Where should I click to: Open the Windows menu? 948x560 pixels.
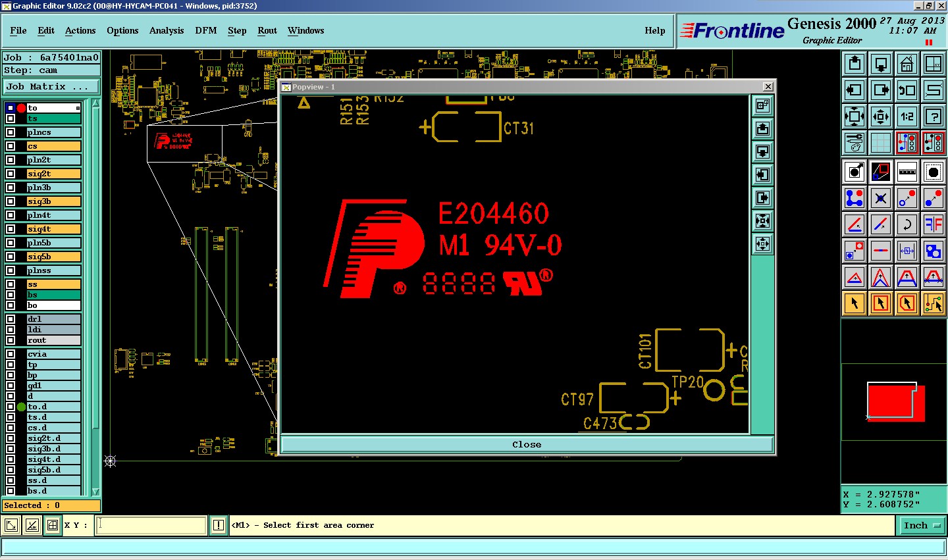point(305,30)
